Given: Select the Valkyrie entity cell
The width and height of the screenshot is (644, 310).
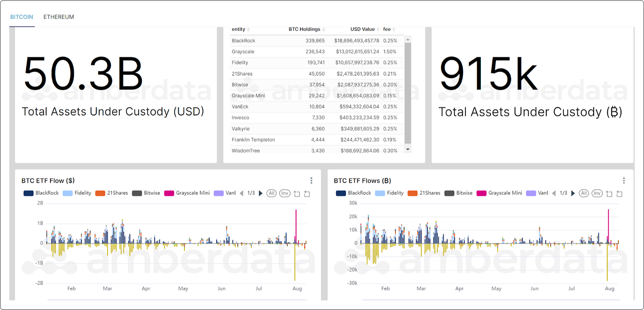Looking at the screenshot, I should click(x=240, y=129).
